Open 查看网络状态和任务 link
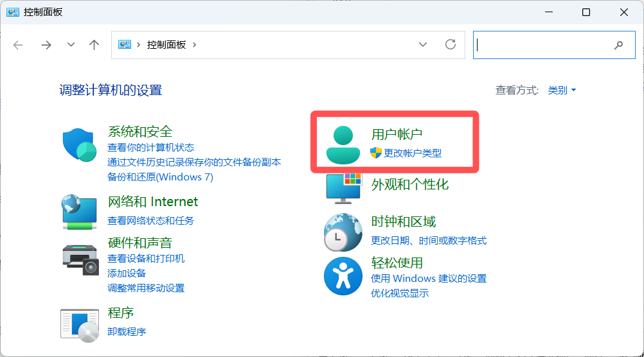Image resolution: width=644 pixels, height=357 pixels. click(x=151, y=221)
